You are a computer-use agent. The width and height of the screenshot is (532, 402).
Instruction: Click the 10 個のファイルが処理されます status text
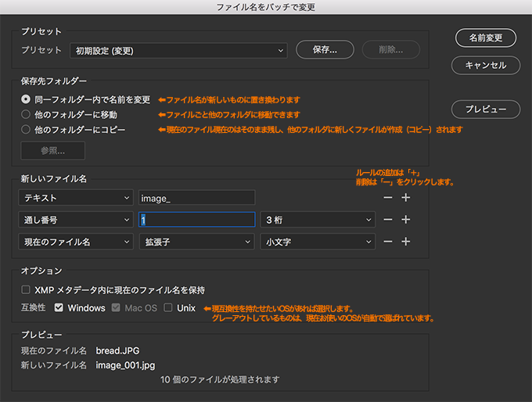(220, 379)
